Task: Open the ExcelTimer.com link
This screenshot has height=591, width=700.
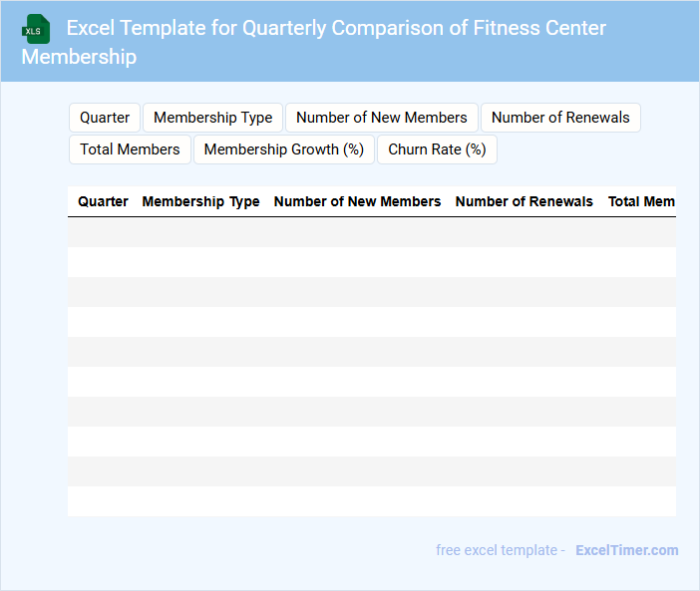Action: click(x=626, y=550)
